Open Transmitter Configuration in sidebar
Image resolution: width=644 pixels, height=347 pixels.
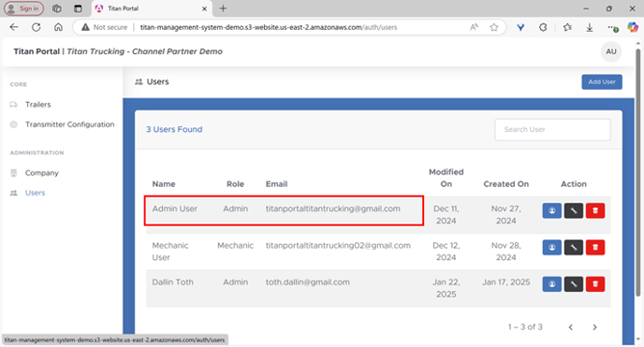pos(69,124)
